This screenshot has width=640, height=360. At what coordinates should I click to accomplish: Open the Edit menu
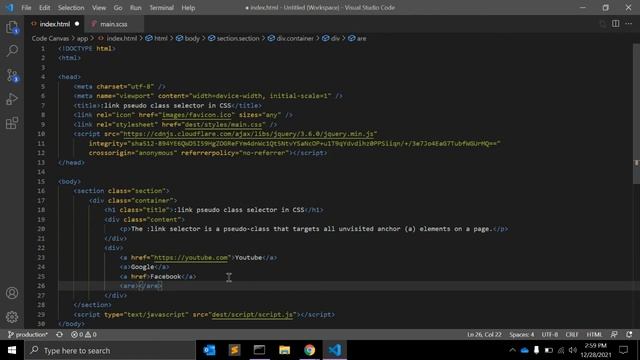tap(44, 8)
